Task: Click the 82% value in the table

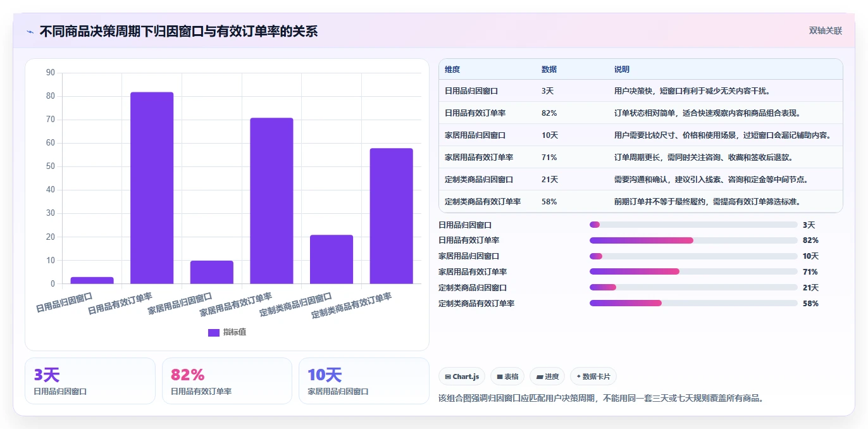Action: click(549, 113)
